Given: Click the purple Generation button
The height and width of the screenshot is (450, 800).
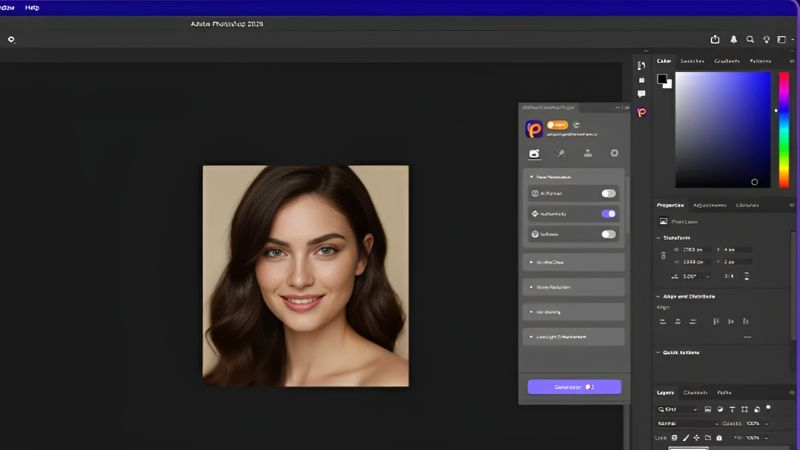Looking at the screenshot, I should (x=574, y=387).
